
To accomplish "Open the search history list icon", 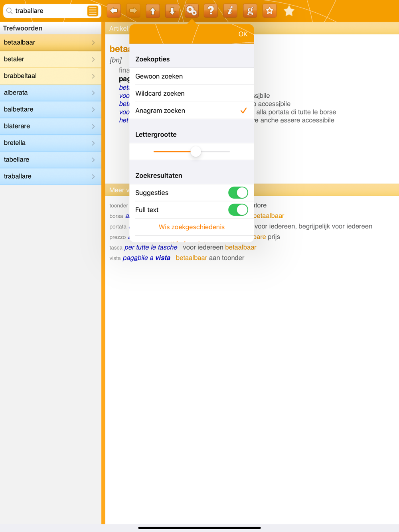I will click(93, 11).
